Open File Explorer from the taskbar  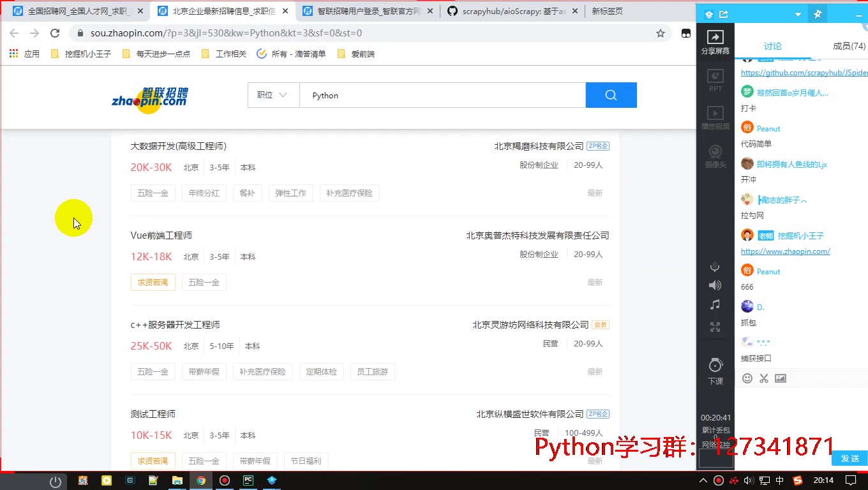[x=177, y=480]
